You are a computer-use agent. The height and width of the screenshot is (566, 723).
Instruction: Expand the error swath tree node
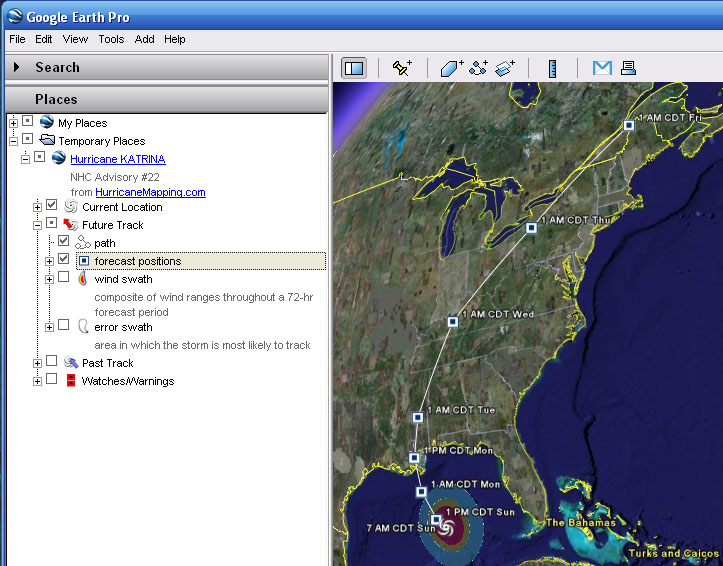point(49,328)
